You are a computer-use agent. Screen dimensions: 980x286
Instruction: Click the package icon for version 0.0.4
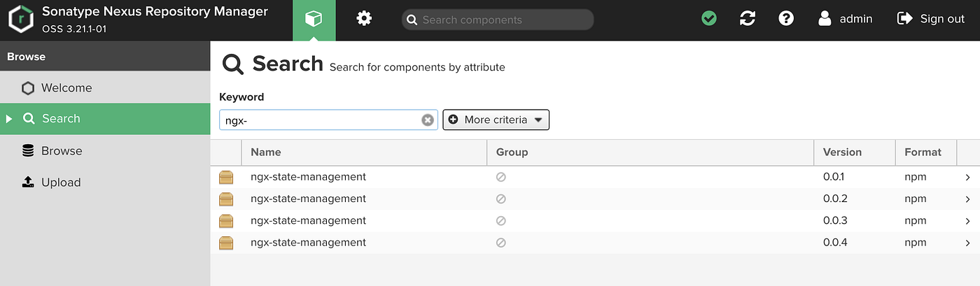pos(226,243)
